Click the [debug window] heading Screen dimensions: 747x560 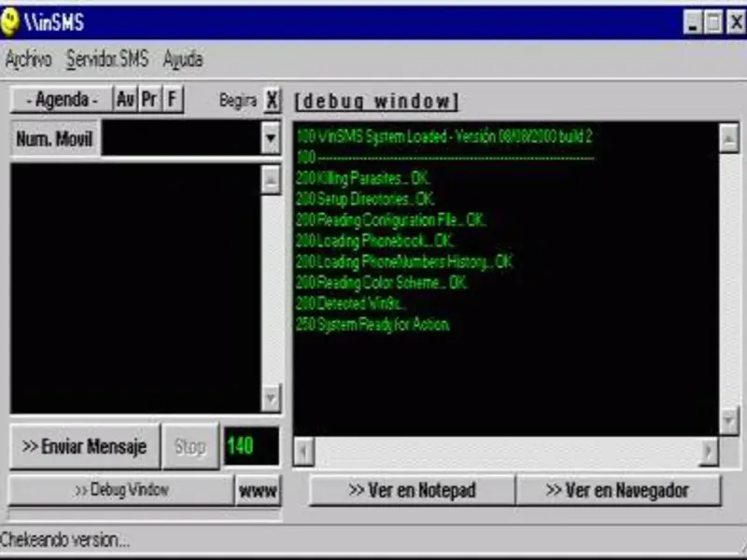[x=376, y=101]
